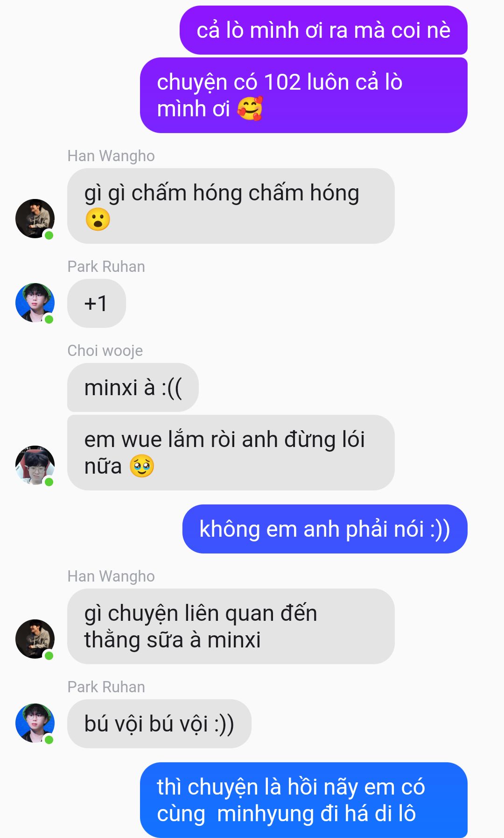Screen dimensions: 504x838
Task: Select the purple 'cả lò mình ơi ra mà coi nè' bubble
Action: (323, 30)
